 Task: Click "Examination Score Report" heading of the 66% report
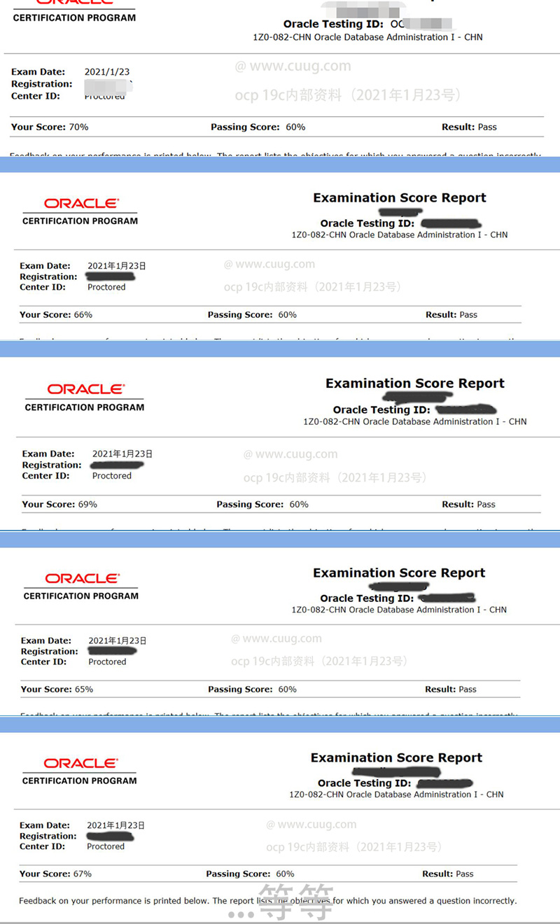(x=400, y=198)
